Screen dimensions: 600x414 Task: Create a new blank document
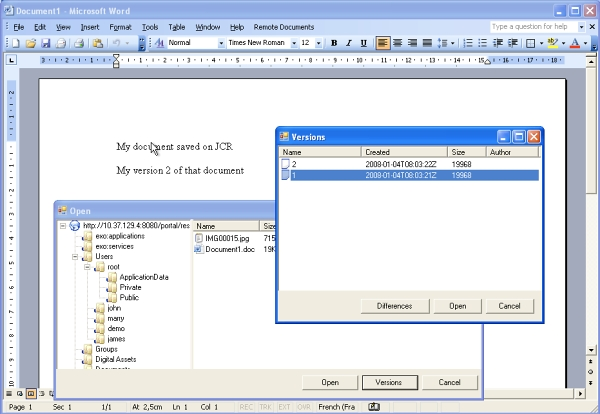click(16, 43)
